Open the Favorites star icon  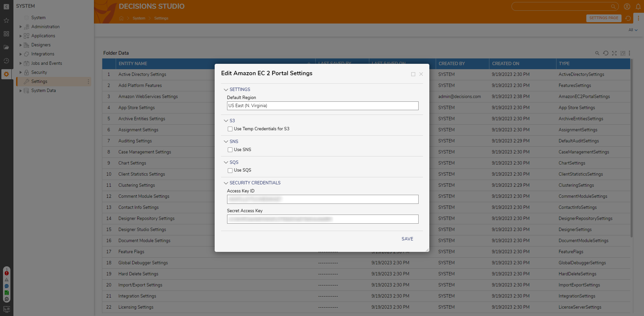[6, 20]
